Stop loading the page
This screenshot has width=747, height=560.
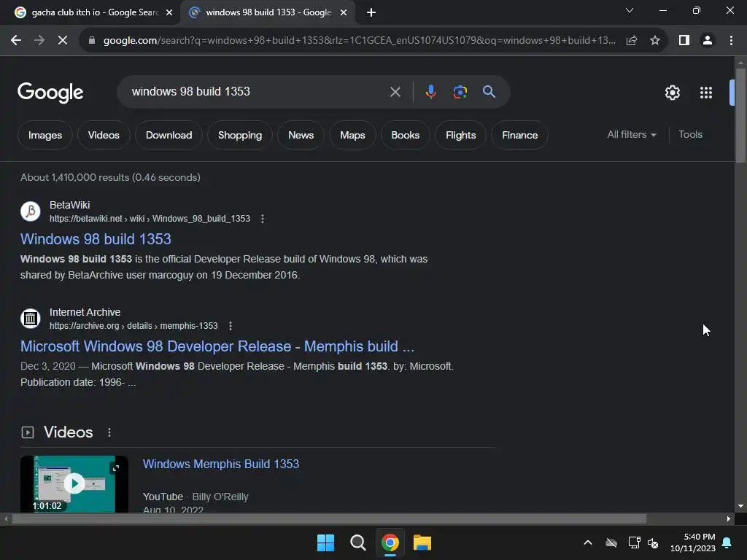pyautogui.click(x=63, y=41)
